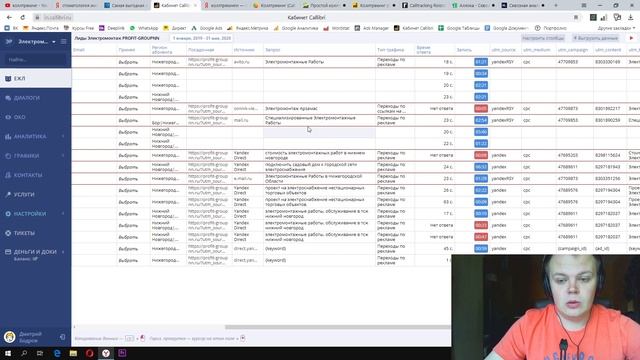Click Выбрать in the avito.ru row
The image size is (640, 360).
[x=128, y=62]
